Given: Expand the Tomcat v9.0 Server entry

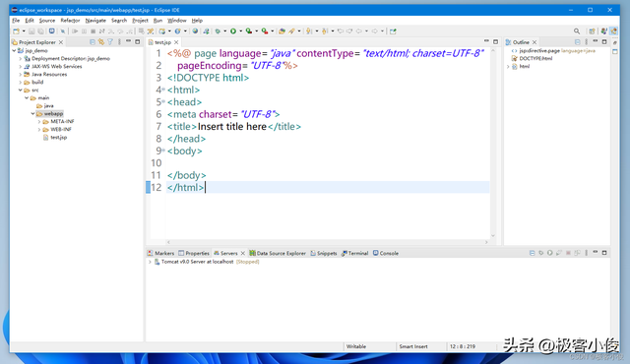Looking at the screenshot, I should (150, 262).
